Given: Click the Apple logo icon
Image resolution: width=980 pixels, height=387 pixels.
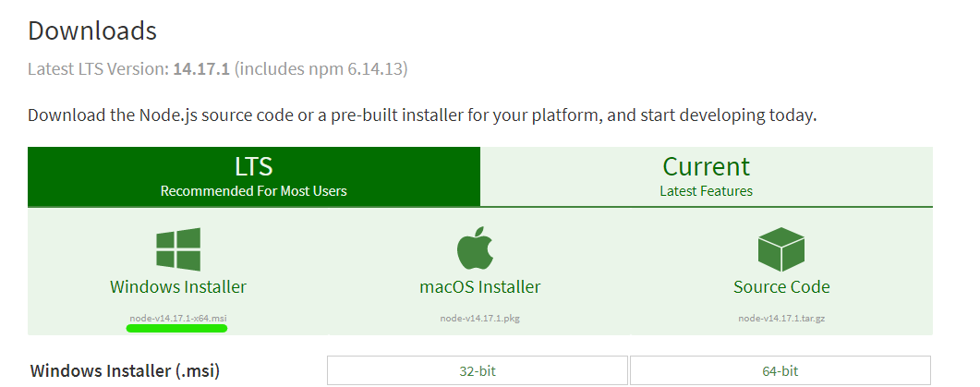Looking at the screenshot, I should (479, 249).
